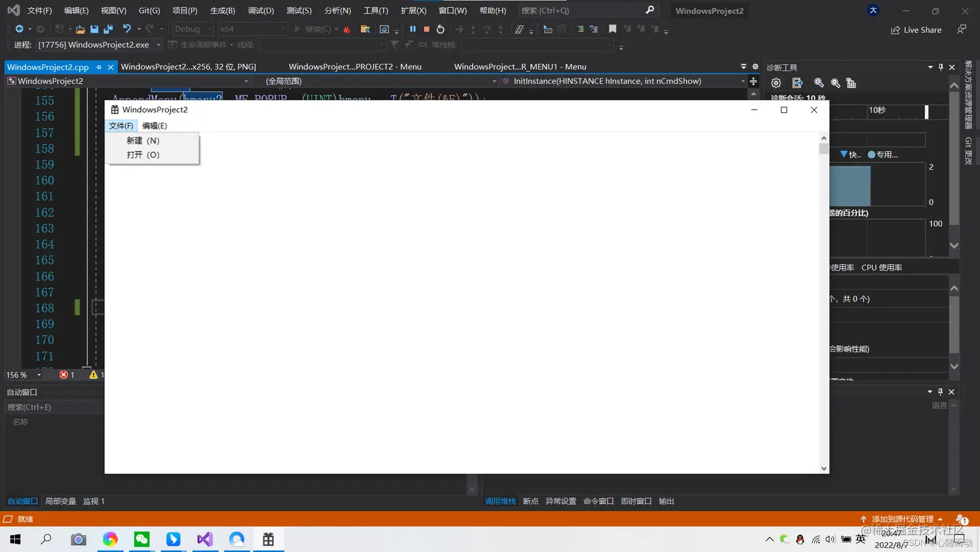Click the red error count indicator
This screenshot has height=552, width=980.
(x=67, y=375)
